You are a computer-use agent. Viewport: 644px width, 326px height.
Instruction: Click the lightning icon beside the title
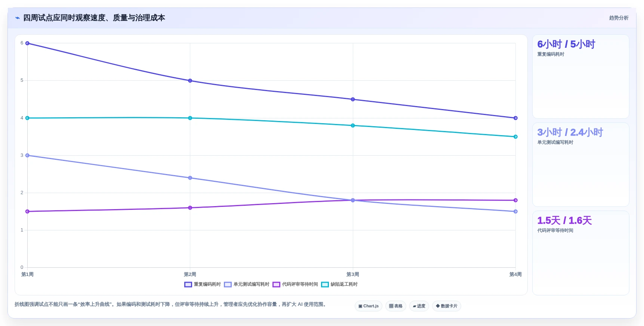pos(18,18)
